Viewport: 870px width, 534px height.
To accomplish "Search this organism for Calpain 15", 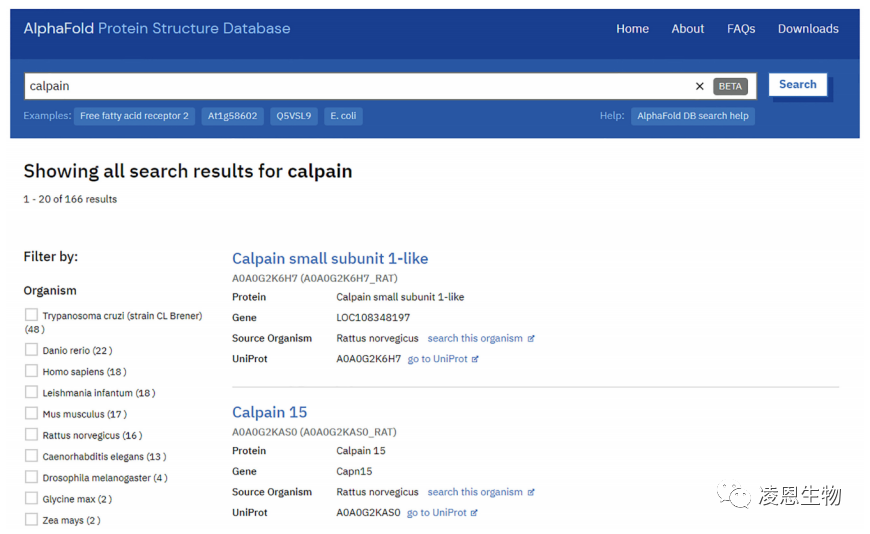I will click(x=480, y=492).
